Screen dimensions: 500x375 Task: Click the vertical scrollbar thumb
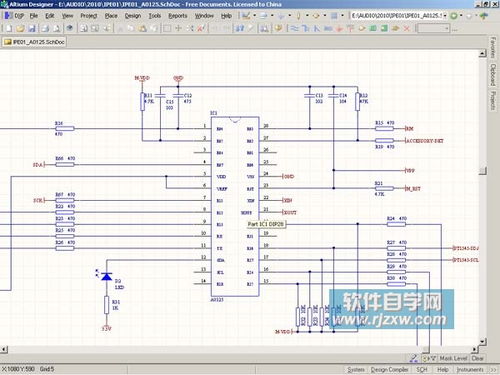click(x=483, y=171)
